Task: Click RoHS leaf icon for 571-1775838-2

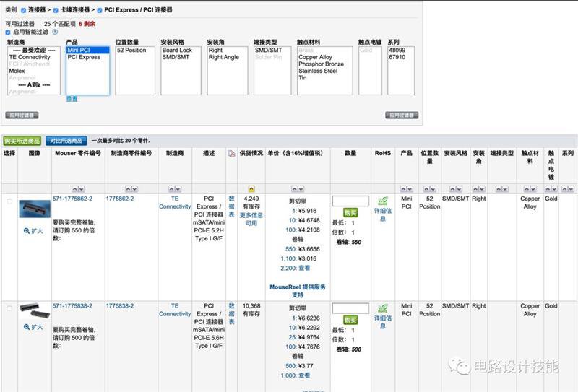Action: [x=383, y=308]
